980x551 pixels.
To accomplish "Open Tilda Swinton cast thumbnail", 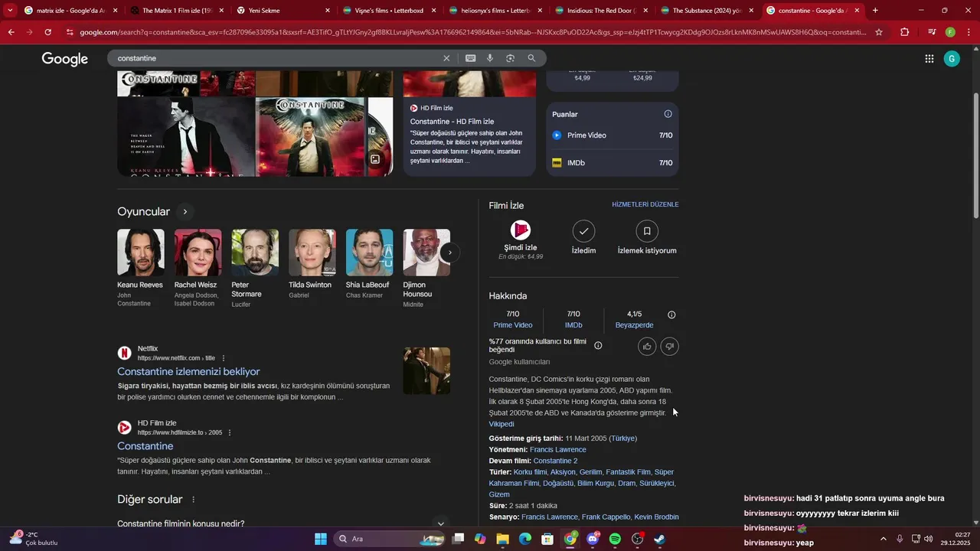I will click(312, 253).
